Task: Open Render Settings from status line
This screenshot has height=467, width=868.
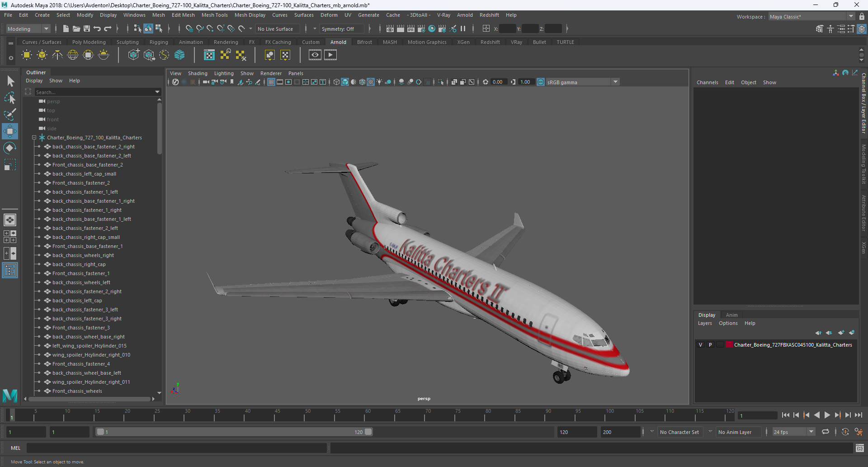Action: (x=421, y=29)
